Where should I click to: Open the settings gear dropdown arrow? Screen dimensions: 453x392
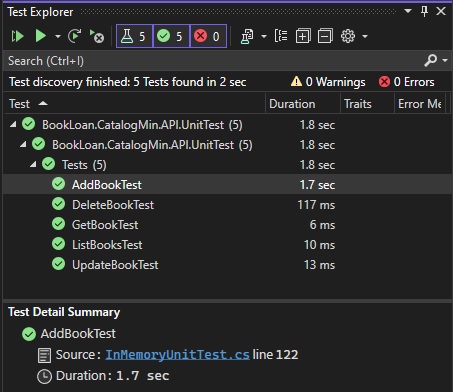tap(365, 36)
